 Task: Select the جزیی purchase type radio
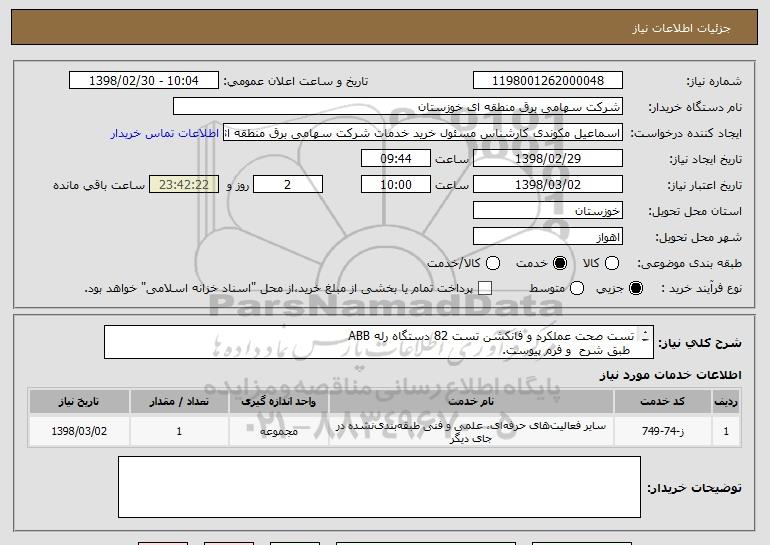coord(652,289)
